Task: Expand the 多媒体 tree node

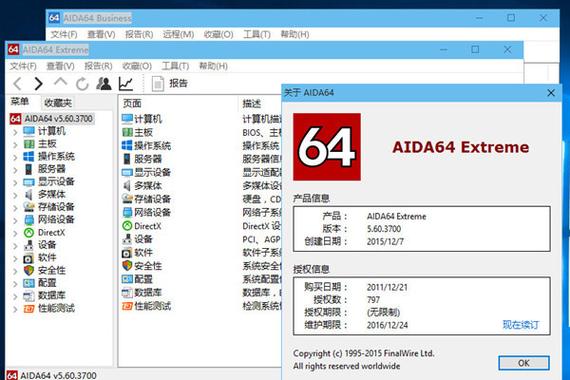Action: tap(15, 195)
